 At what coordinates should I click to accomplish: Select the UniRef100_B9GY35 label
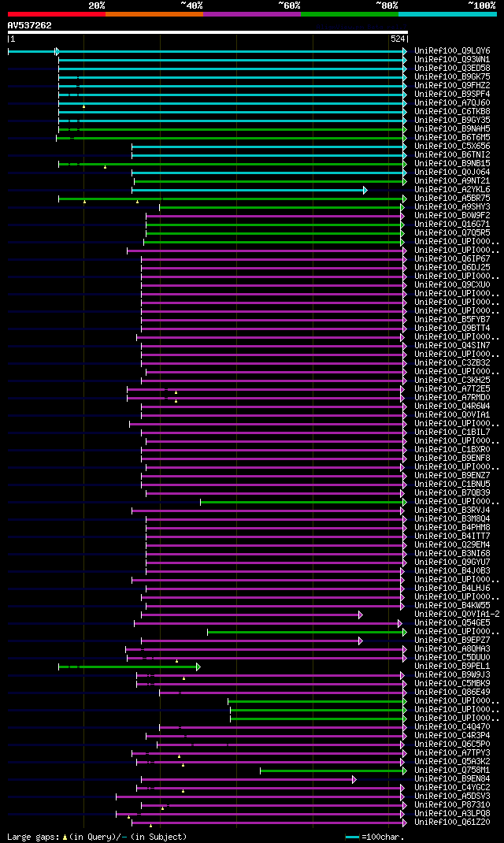point(452,121)
